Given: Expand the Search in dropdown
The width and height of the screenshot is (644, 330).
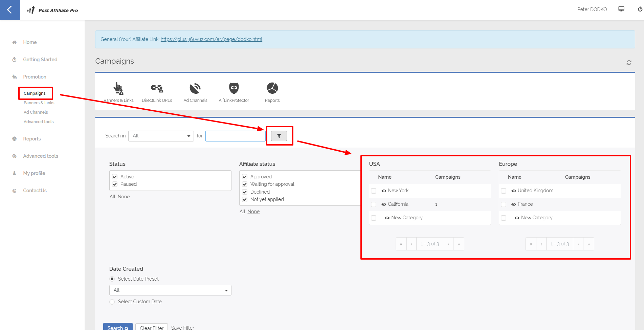Looking at the screenshot, I should coord(161,136).
